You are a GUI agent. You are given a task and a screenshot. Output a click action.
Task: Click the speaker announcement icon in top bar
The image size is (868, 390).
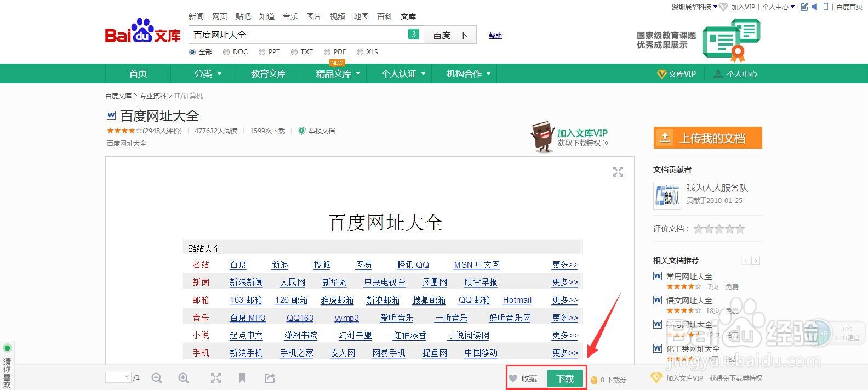(814, 7)
